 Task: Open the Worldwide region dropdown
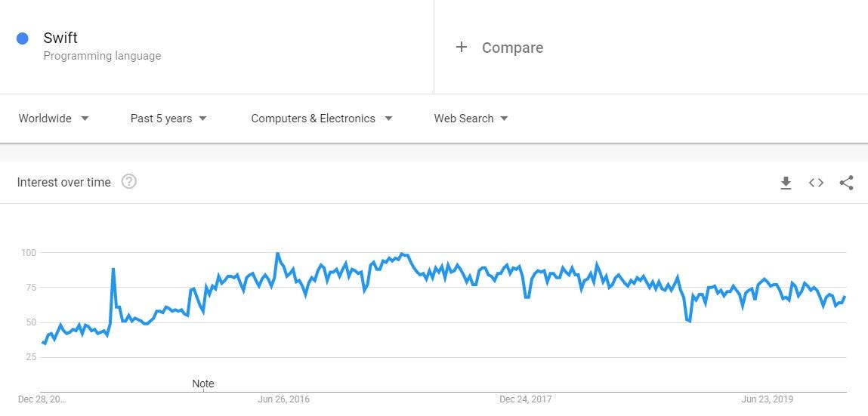(x=54, y=119)
